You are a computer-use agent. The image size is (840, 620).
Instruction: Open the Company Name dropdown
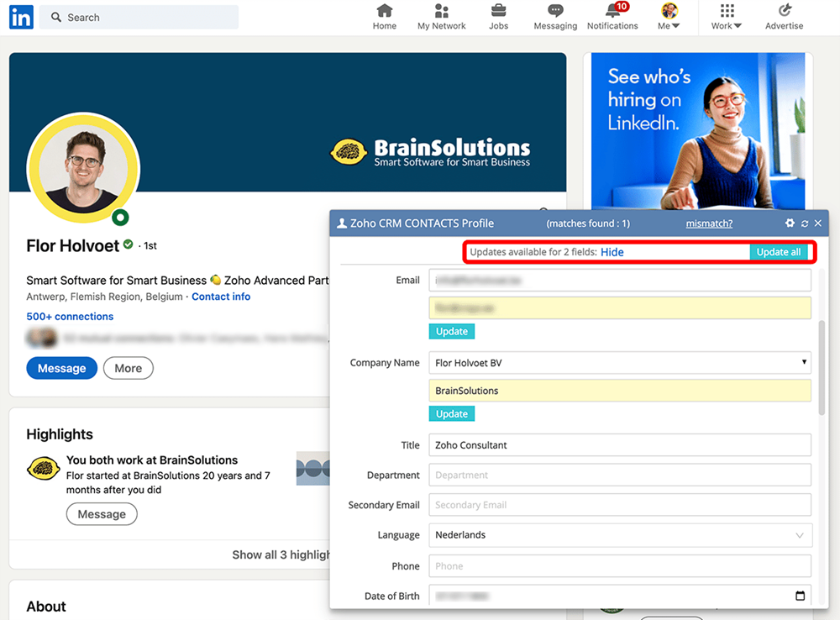(620, 363)
